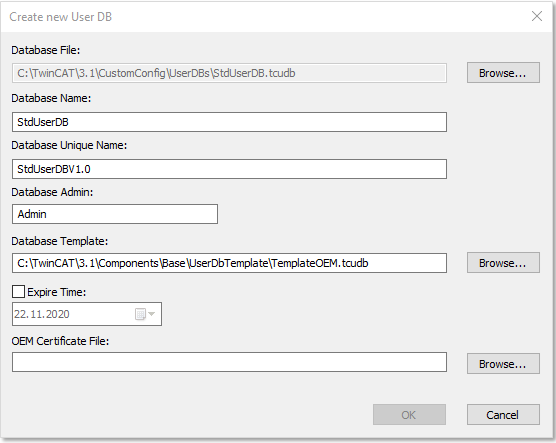Screen dimensions: 556x443
Task: Click the Cancel button
Action: click(x=503, y=415)
